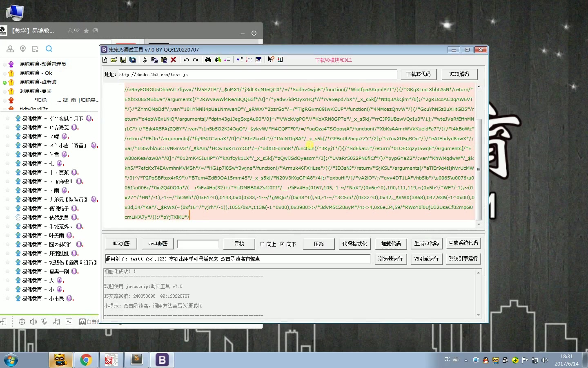The width and height of the screenshot is (588, 368).
Task: Click 加载代码 button
Action: coord(391,244)
